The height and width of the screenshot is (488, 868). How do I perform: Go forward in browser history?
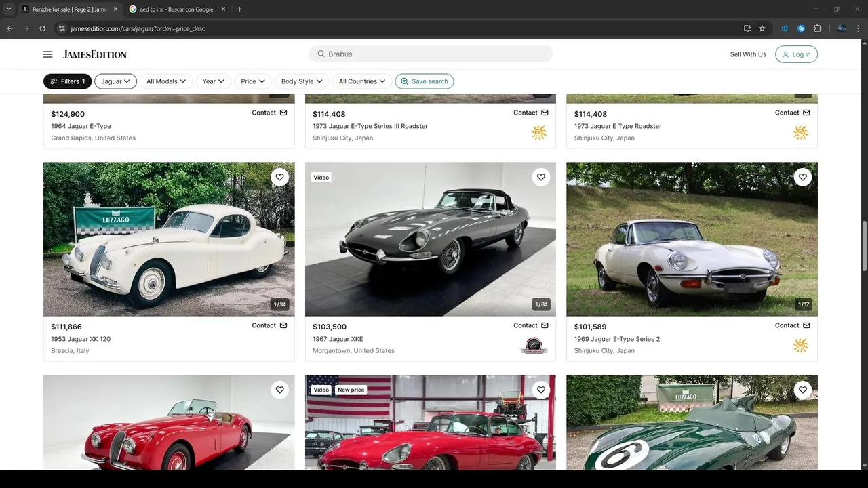tap(26, 28)
